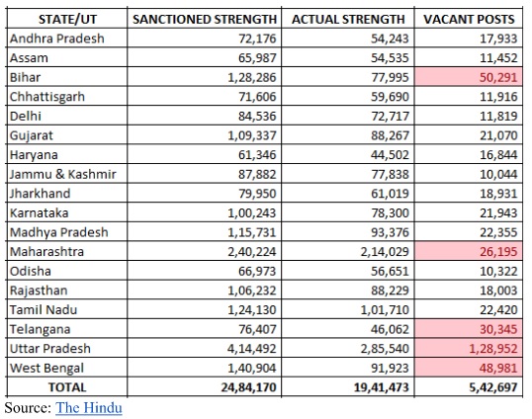Open The Hindu source link
This screenshot has width=532, height=419.
pos(89,407)
